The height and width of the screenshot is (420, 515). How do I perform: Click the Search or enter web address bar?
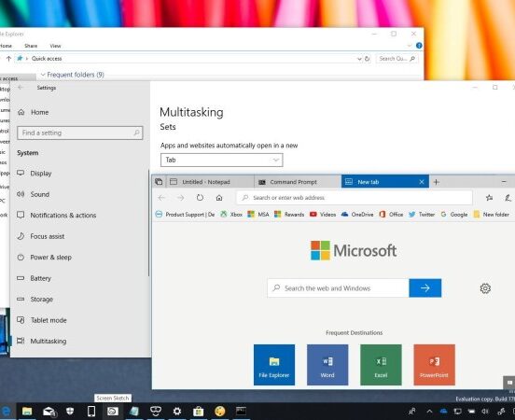click(355, 198)
